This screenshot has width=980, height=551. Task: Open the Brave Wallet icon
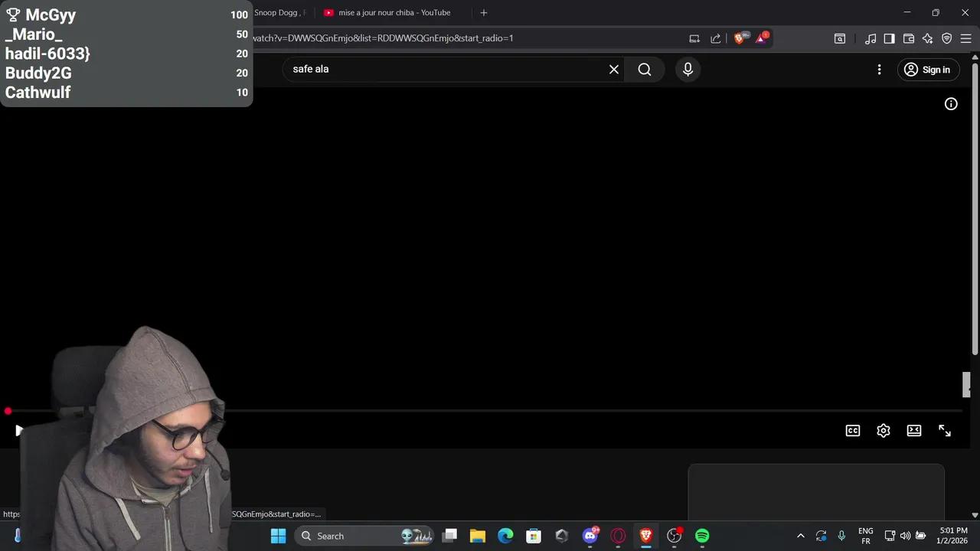tap(908, 38)
